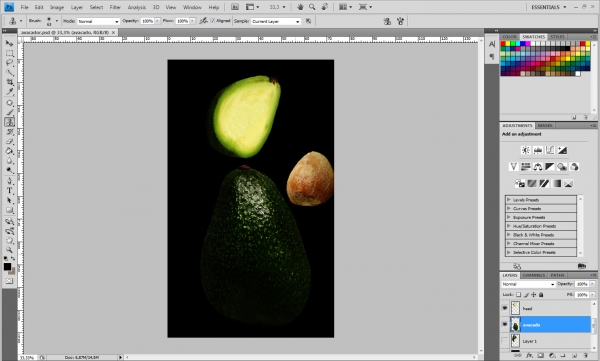Select the Spot Healing Brush tool
600x361 pixels.
(x=10, y=103)
